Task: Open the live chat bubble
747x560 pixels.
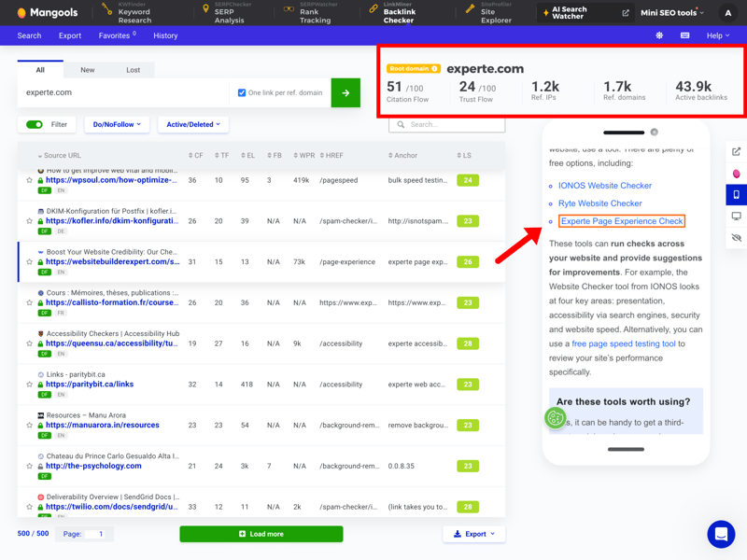Action: tap(721, 534)
